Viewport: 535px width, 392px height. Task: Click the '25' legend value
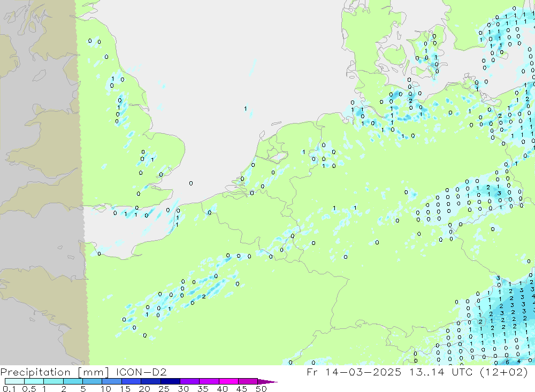pyautogui.click(x=164, y=389)
